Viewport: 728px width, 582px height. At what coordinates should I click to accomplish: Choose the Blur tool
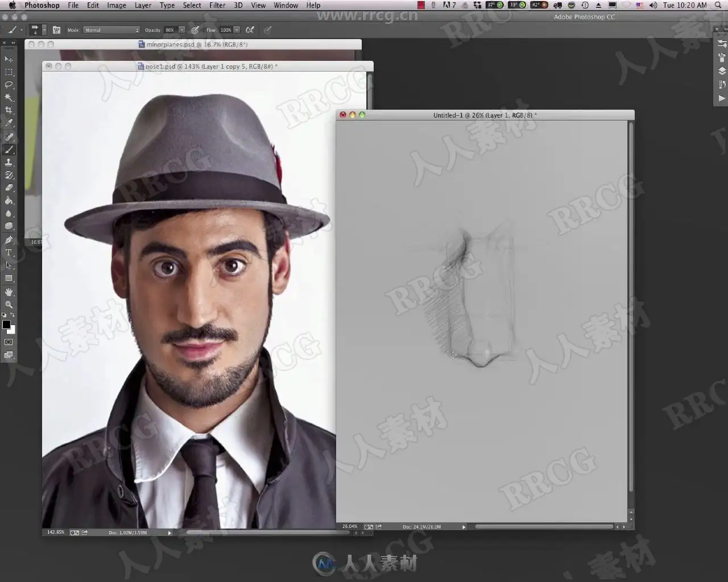pyautogui.click(x=9, y=214)
